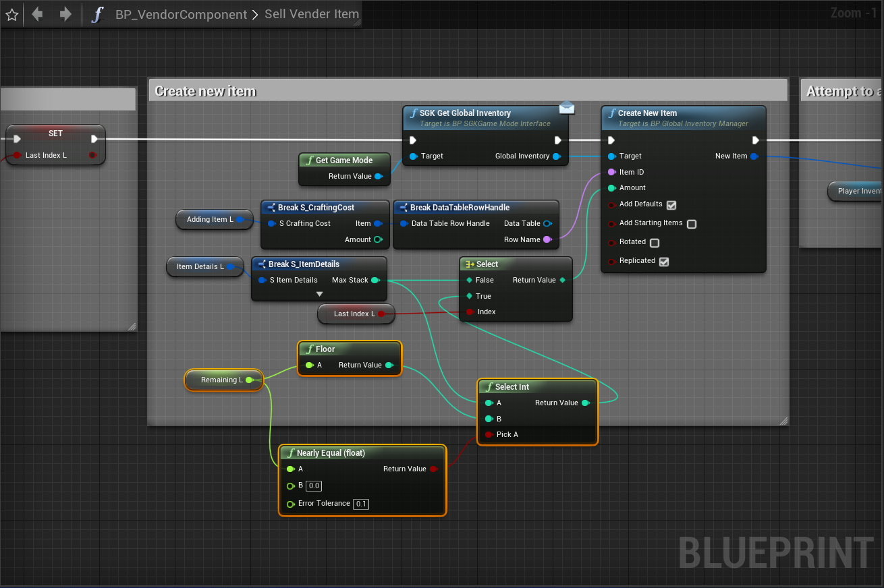Open BP_VendorComponent in the breadcrumb

(181, 14)
